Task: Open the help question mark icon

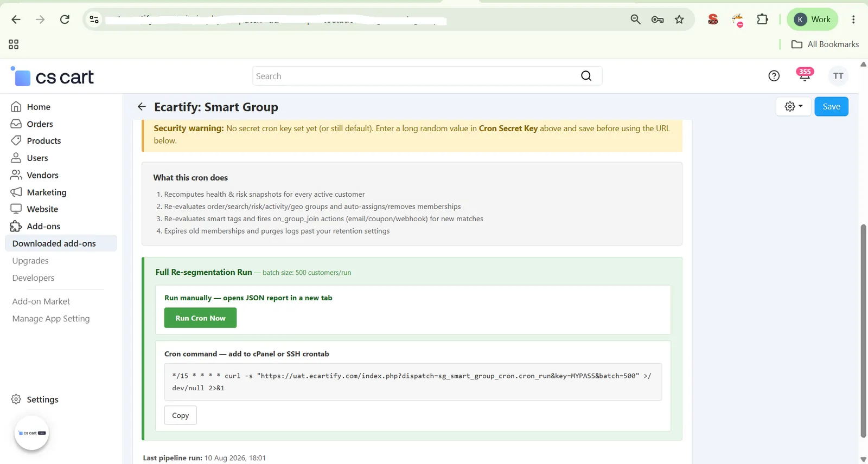Action: [774, 76]
